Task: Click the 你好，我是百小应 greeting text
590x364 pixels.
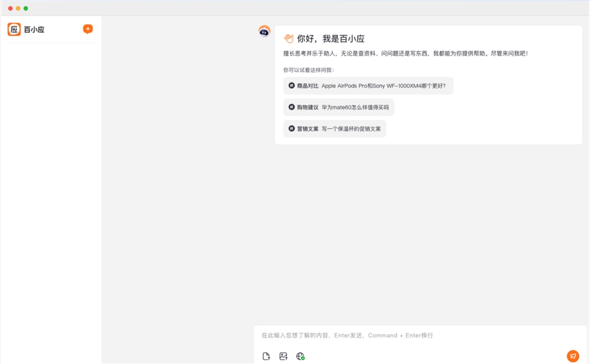Action: point(324,38)
